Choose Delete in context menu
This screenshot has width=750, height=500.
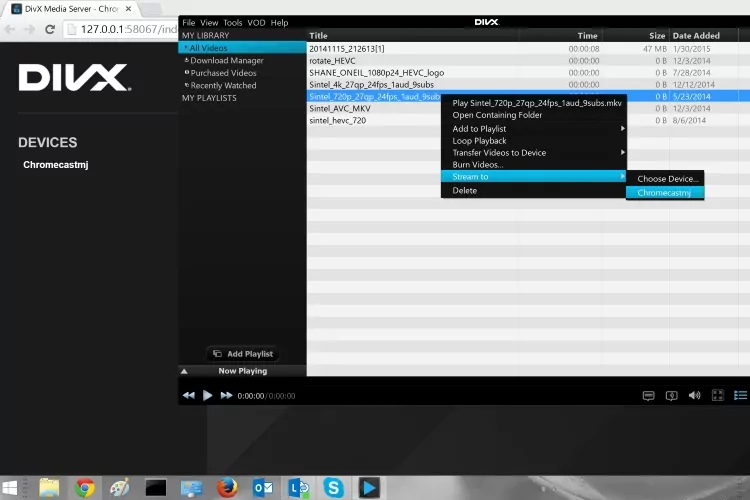tap(533, 190)
